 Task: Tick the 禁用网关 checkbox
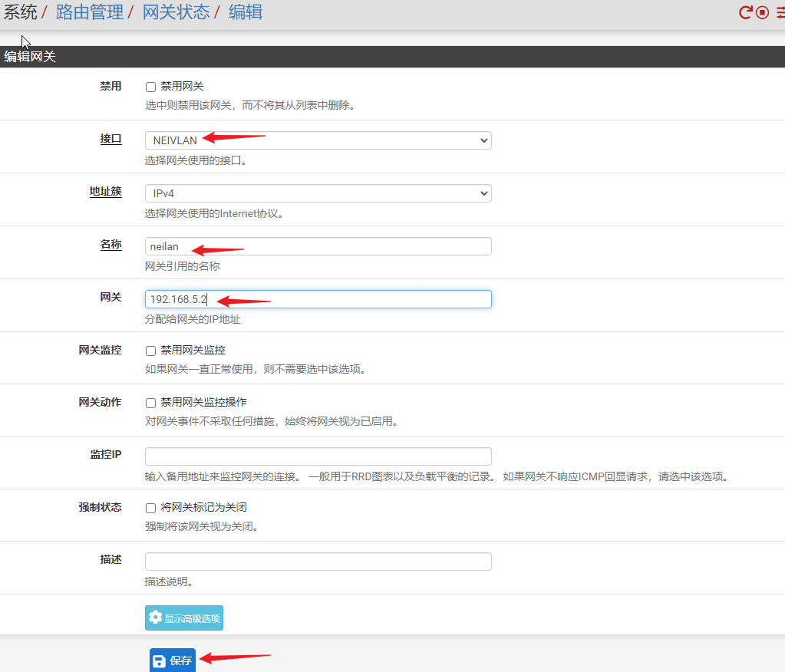click(x=151, y=87)
